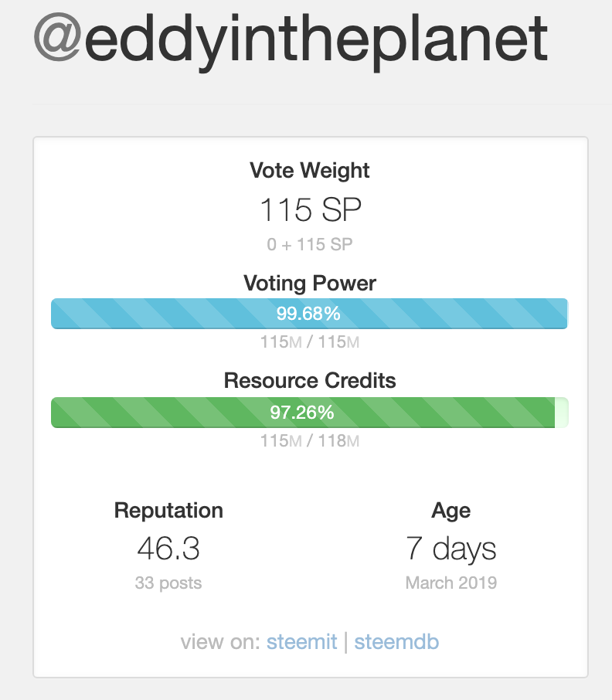Open the steemdb profile link
The width and height of the screenshot is (612, 700).
tap(396, 642)
